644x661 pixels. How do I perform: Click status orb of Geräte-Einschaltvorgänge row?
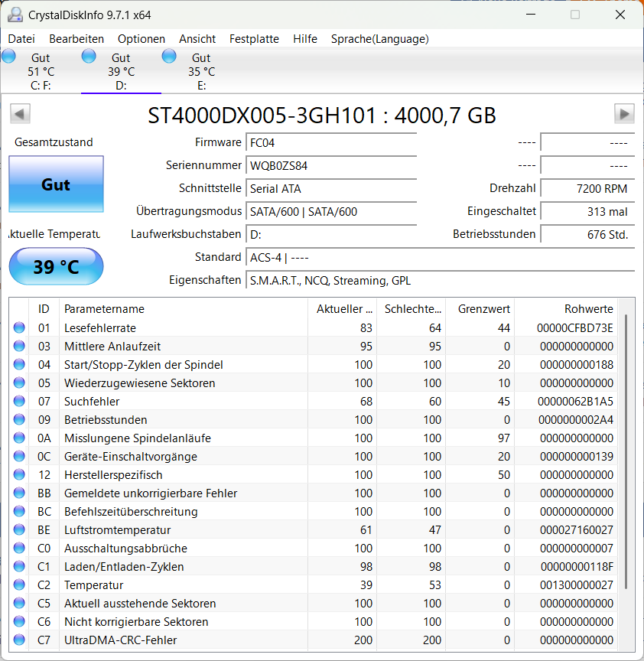coord(19,456)
